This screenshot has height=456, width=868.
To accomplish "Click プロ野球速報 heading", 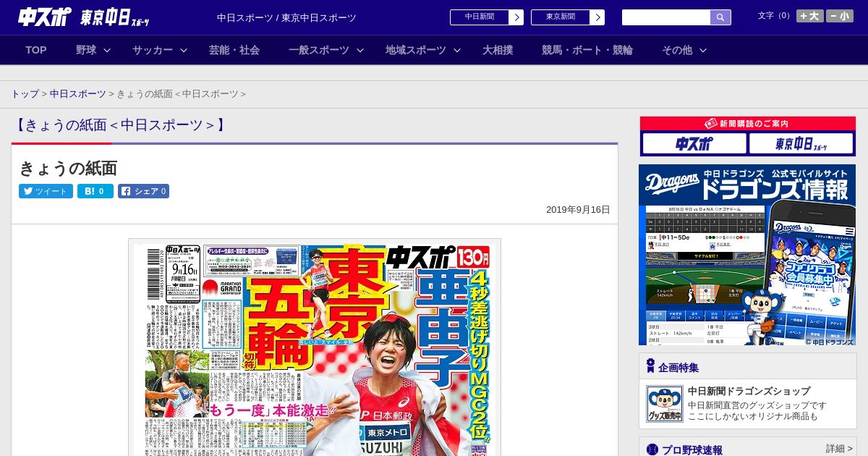I will point(692,449).
